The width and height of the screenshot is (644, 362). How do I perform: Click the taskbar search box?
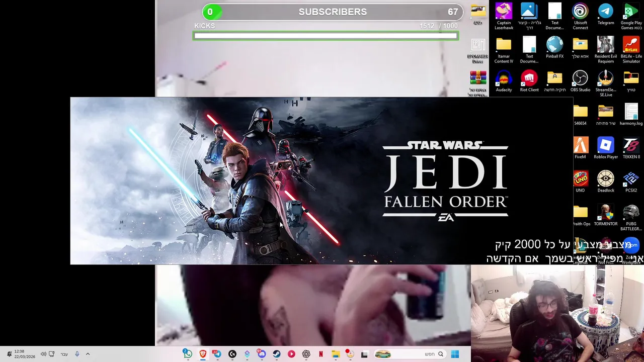[x=409, y=354]
